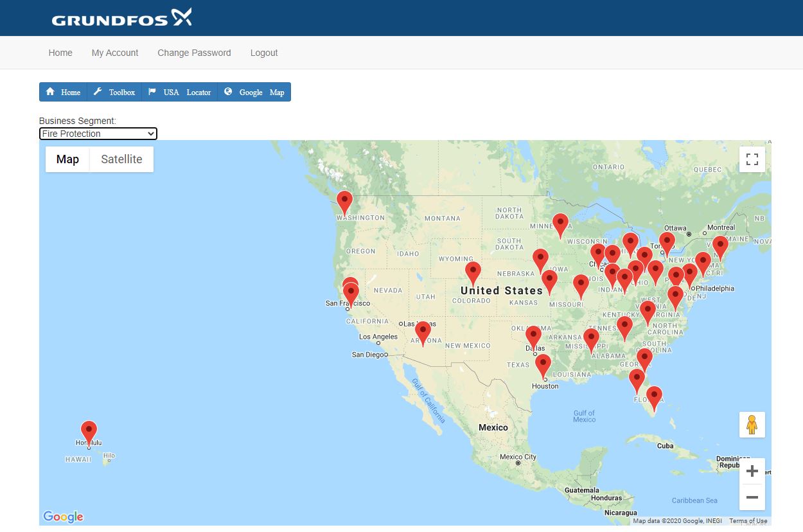Viewport: 803px width, 532px height.
Task: Open the Toolbox button
Action: pos(114,92)
